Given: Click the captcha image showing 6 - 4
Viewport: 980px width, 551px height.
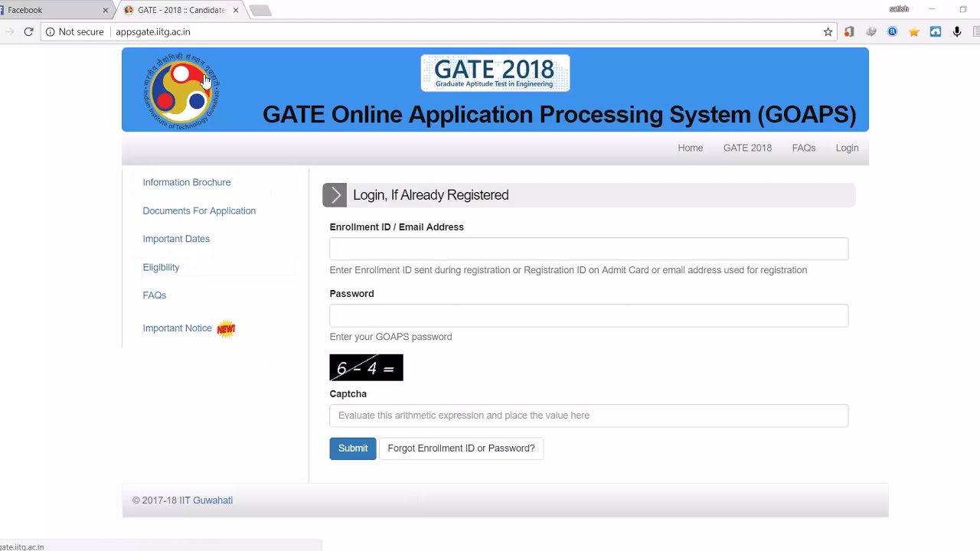Looking at the screenshot, I should (366, 367).
